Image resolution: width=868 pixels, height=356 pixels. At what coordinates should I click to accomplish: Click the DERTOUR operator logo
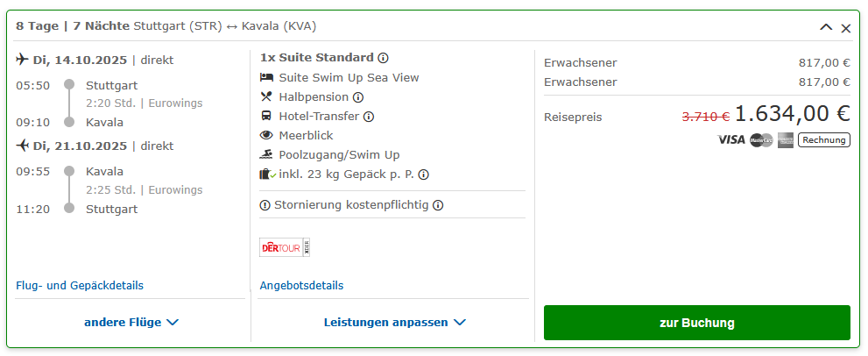(x=285, y=247)
